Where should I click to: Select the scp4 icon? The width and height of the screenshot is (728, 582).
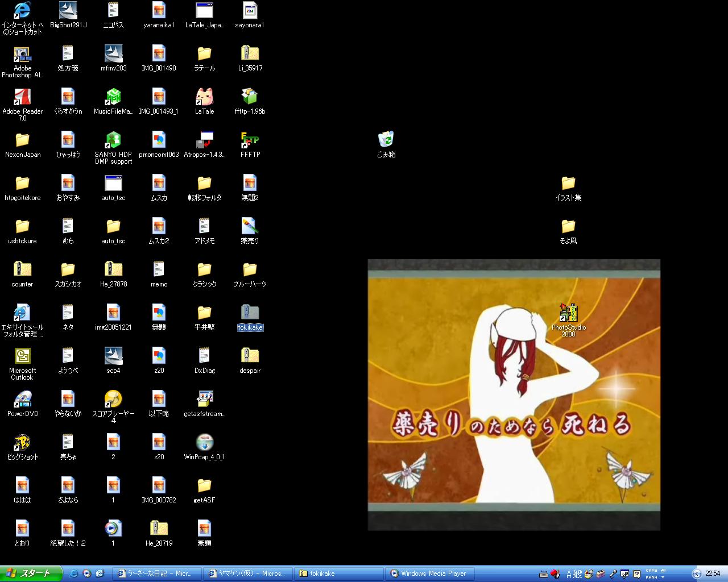click(x=113, y=360)
